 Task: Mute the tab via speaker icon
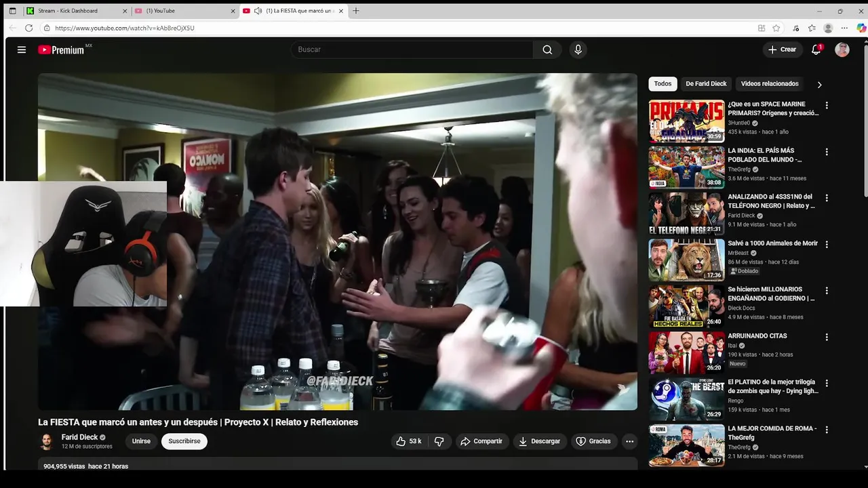tap(258, 11)
